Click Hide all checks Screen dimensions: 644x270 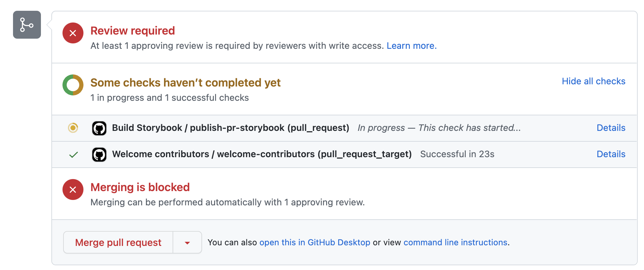point(594,81)
